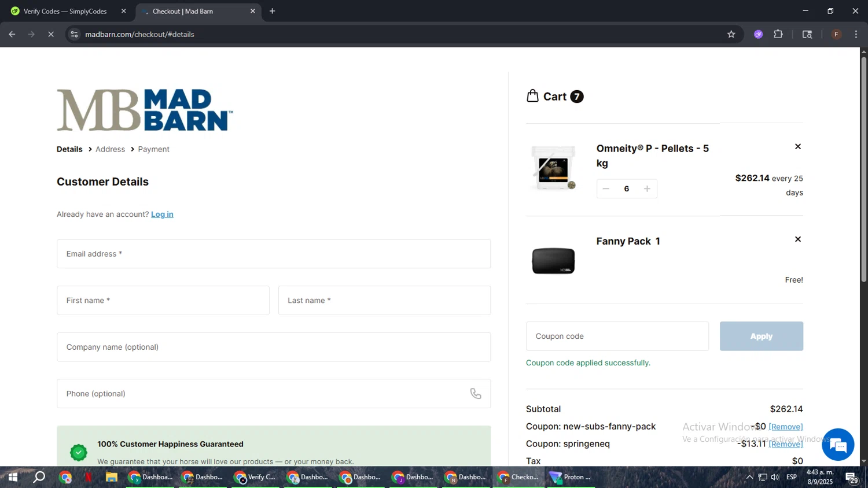Open the volume control in system tray

click(x=775, y=477)
